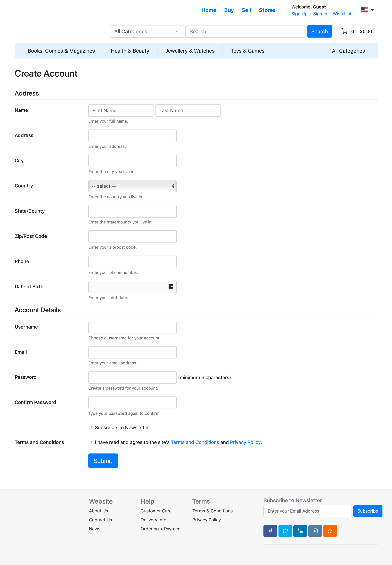392x565 pixels.
Task: Click the blue Search button
Action: [319, 31]
